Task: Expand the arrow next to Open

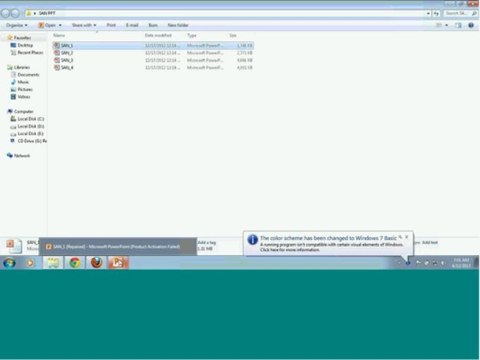Action: (60, 25)
